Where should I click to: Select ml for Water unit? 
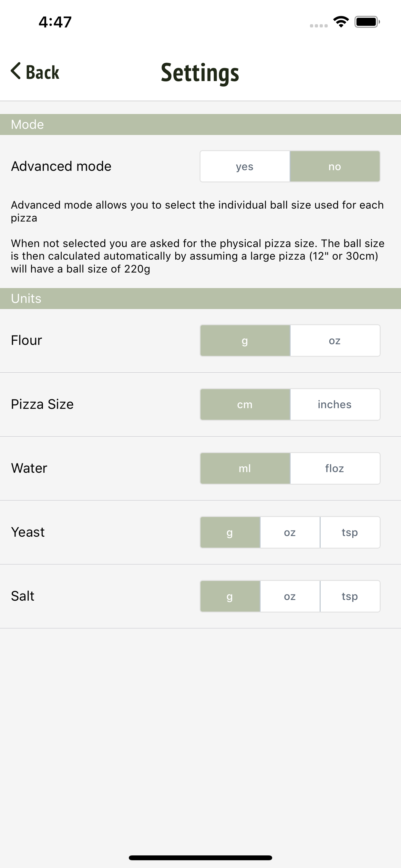pos(245,468)
